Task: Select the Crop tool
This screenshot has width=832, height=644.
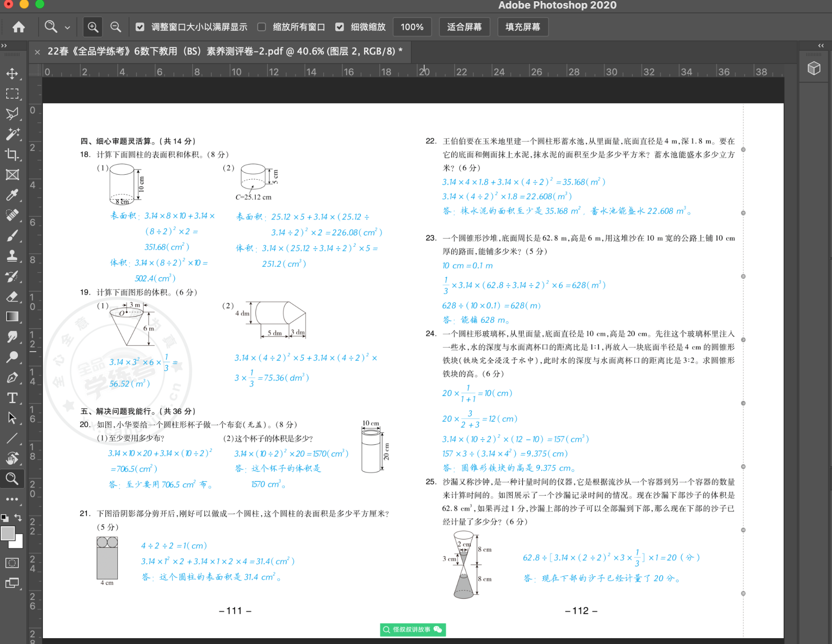Action: tap(12, 154)
